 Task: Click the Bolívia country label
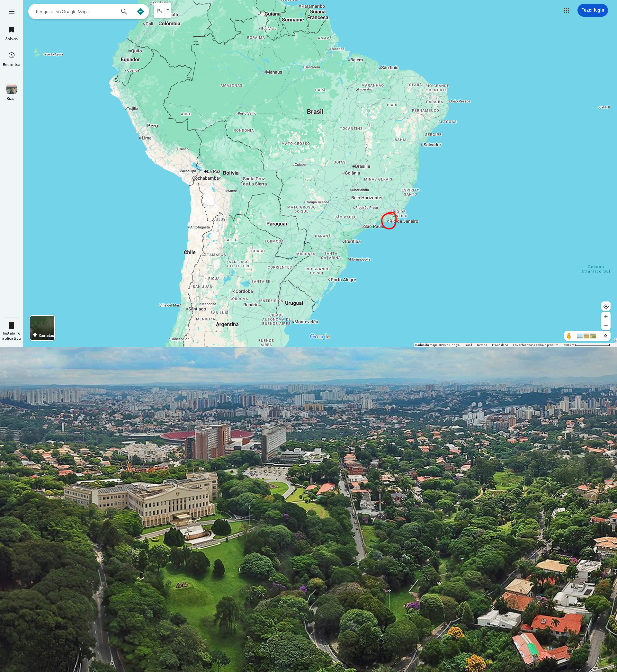click(x=231, y=173)
